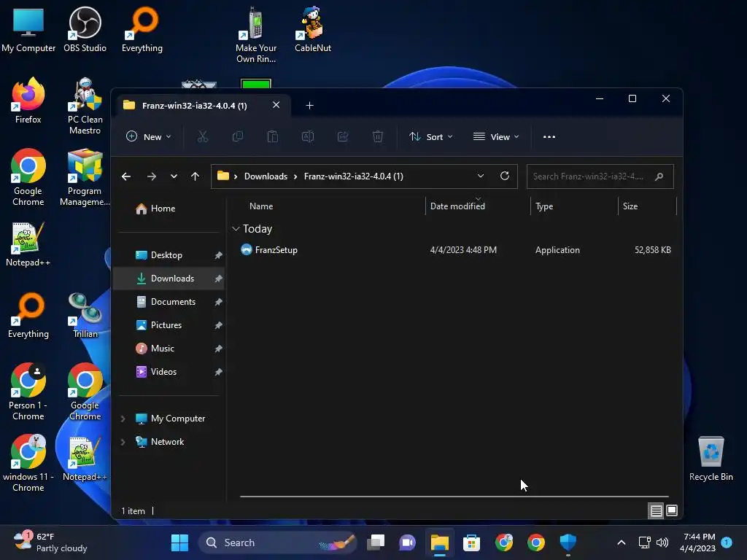
Task: Open Pictures in navigation pane
Action: [169, 325]
